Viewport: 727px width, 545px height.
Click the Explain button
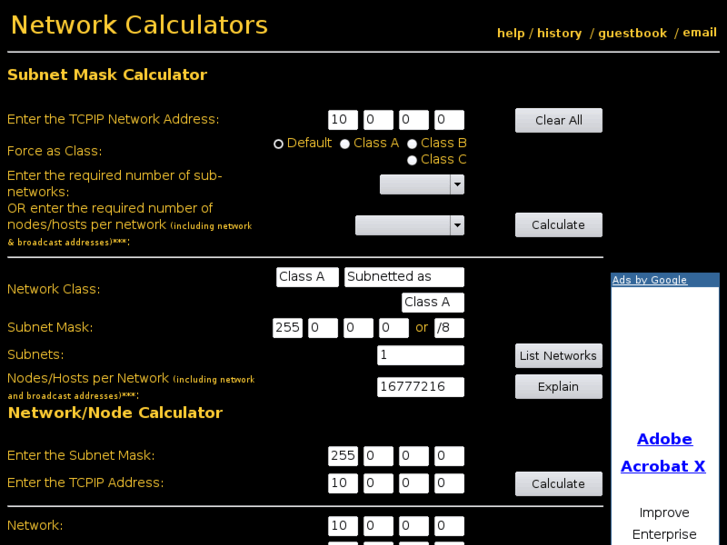click(x=559, y=387)
